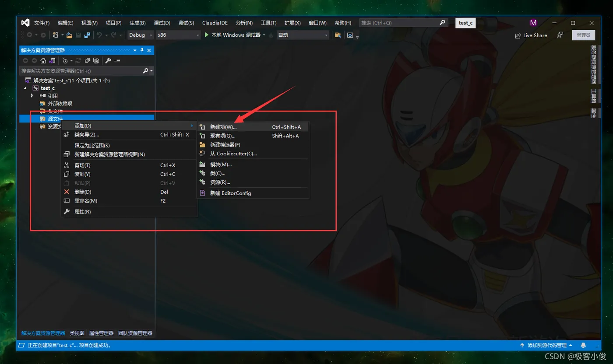The image size is (613, 364).
Task: Click the Home icon in Solution Explorer toolbar
Action: 43,61
